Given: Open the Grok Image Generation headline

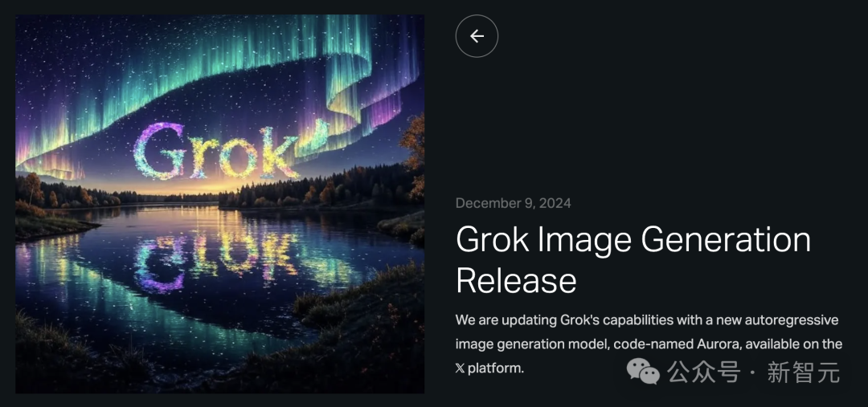Looking at the screenshot, I should (633, 239).
